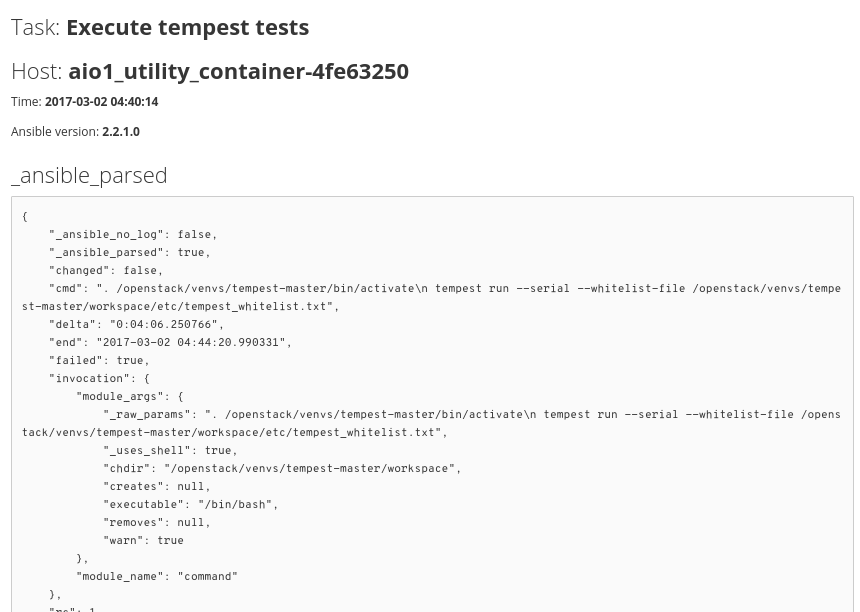860x612 pixels.
Task: Click the "_ansible_no_log": false line
Action: point(133,235)
